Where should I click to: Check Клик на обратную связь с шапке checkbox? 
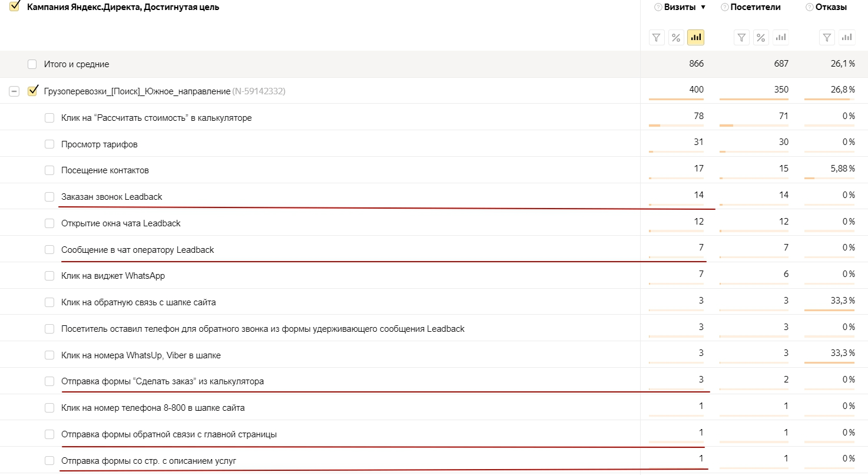pos(49,302)
